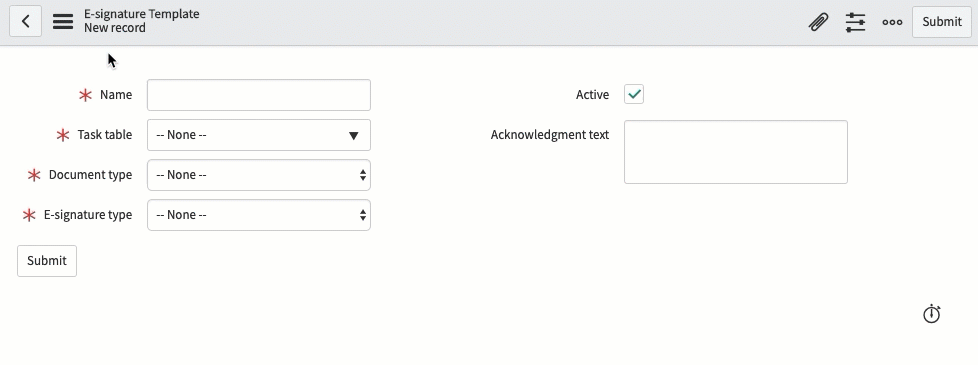
Task: Click the header Submit button
Action: 942,22
